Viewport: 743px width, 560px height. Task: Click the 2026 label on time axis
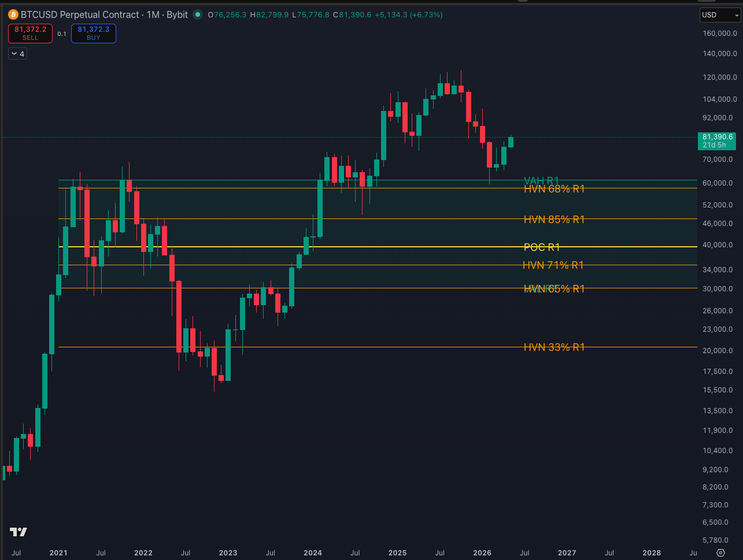pyautogui.click(x=482, y=553)
